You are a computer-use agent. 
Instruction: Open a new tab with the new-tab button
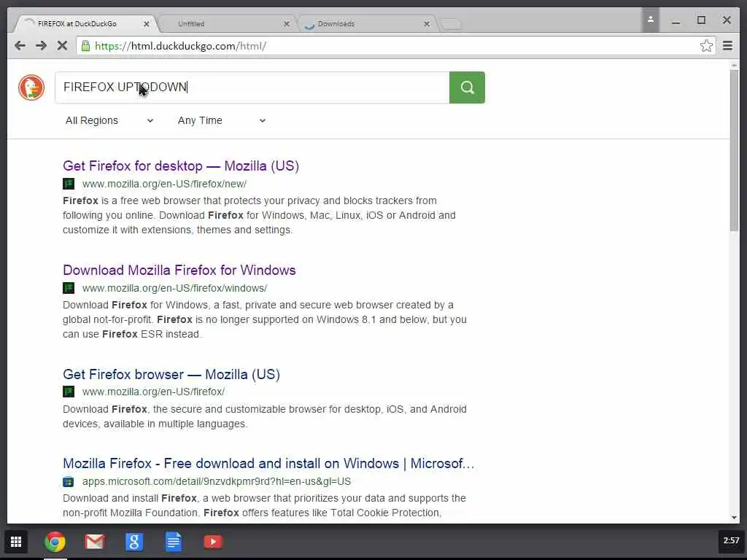(x=450, y=24)
